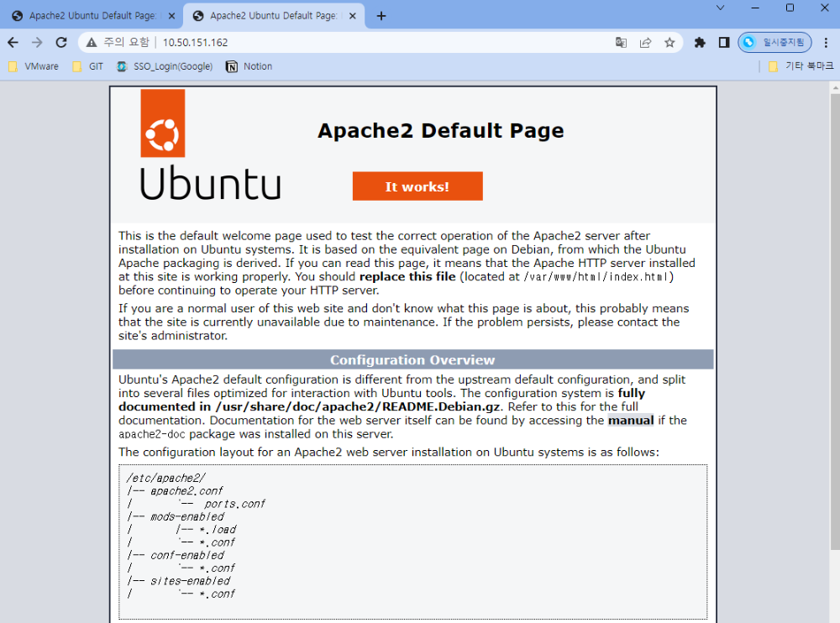Open the manual link in Configuration Overview
Viewport: 840px width, 623px height.
631,421
